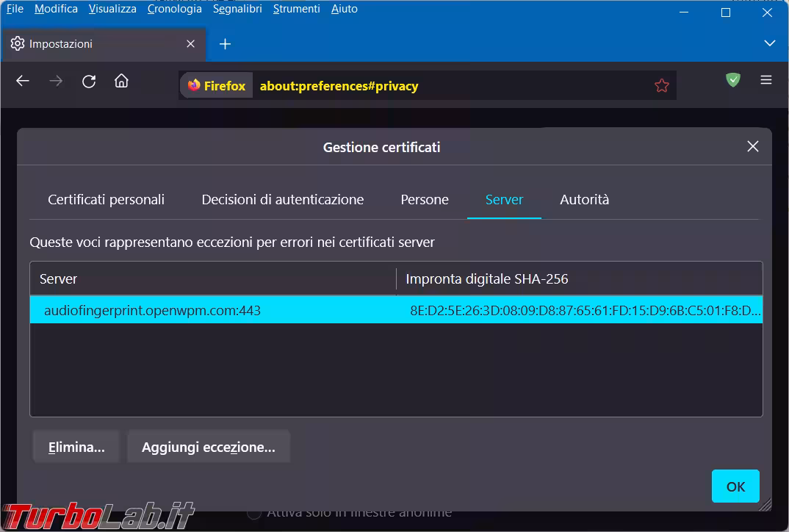Open the hamburger application menu
This screenshot has width=789, height=532.
(766, 80)
